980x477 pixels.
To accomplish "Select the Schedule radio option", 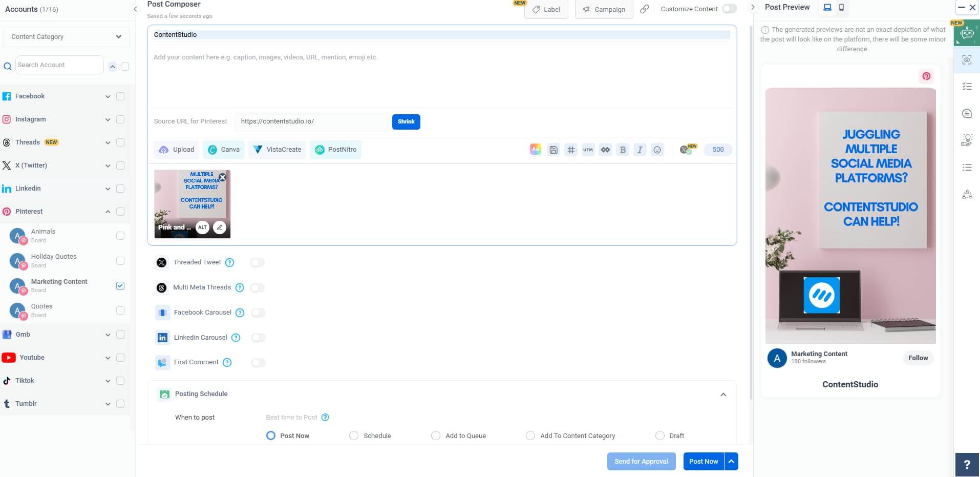I will [x=354, y=435].
